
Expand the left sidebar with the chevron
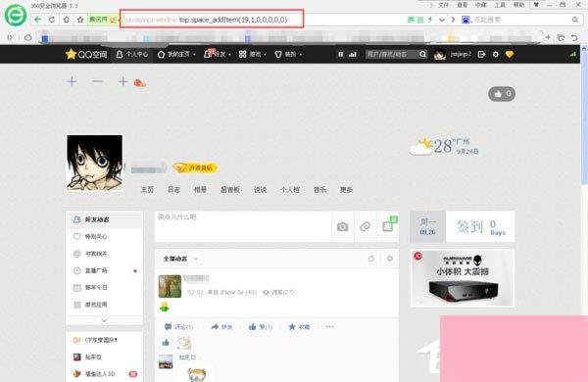pyautogui.click(x=104, y=320)
